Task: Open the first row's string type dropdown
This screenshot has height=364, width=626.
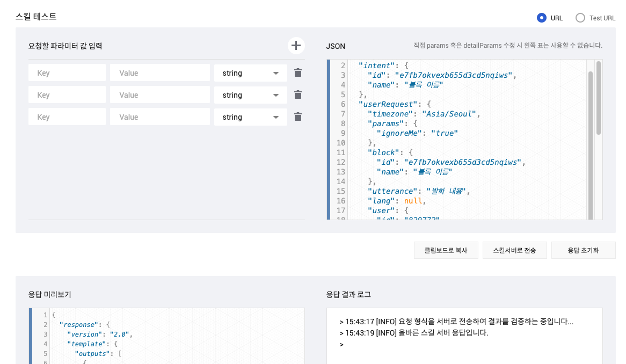Action: [250, 73]
